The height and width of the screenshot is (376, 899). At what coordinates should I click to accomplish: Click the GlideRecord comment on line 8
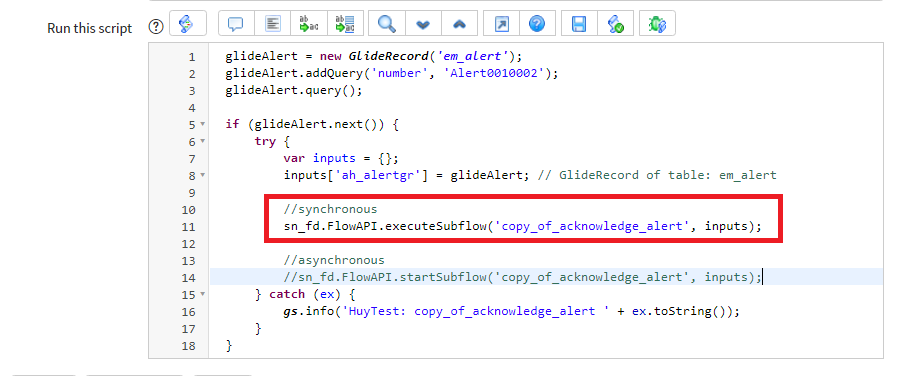pyautogui.click(x=657, y=175)
